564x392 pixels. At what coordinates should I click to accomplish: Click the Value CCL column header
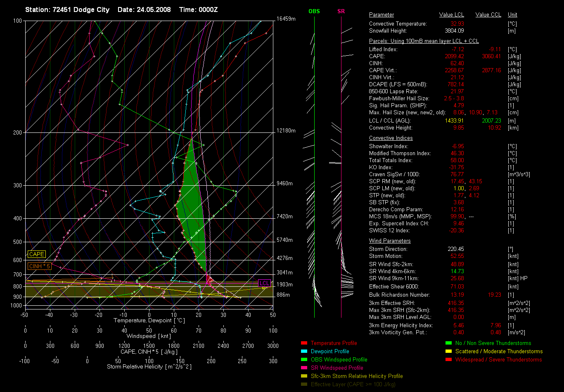point(488,15)
